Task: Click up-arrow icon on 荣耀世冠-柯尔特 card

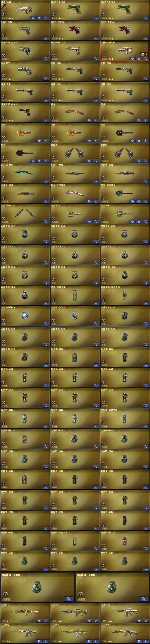Action: tap(46, 120)
